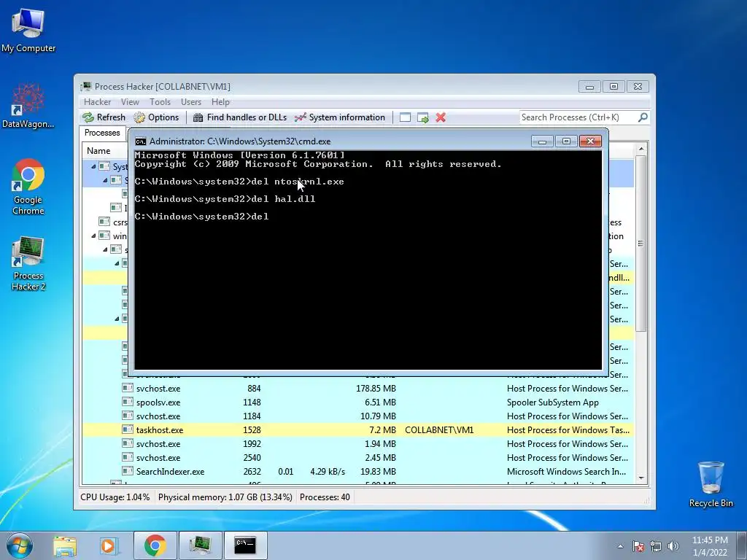Viewport: 747px width, 560px height.
Task: Open Find handles or DLLs
Action: point(239,117)
